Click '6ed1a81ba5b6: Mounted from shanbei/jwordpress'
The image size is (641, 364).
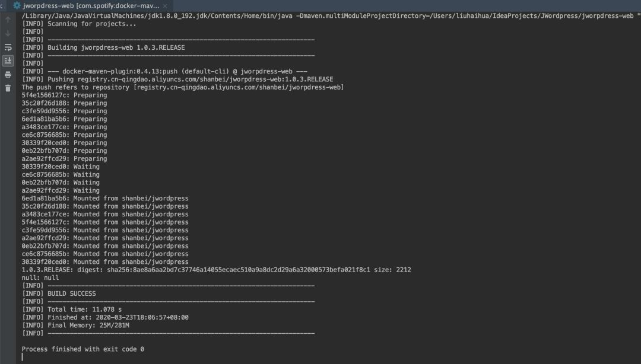click(105, 198)
